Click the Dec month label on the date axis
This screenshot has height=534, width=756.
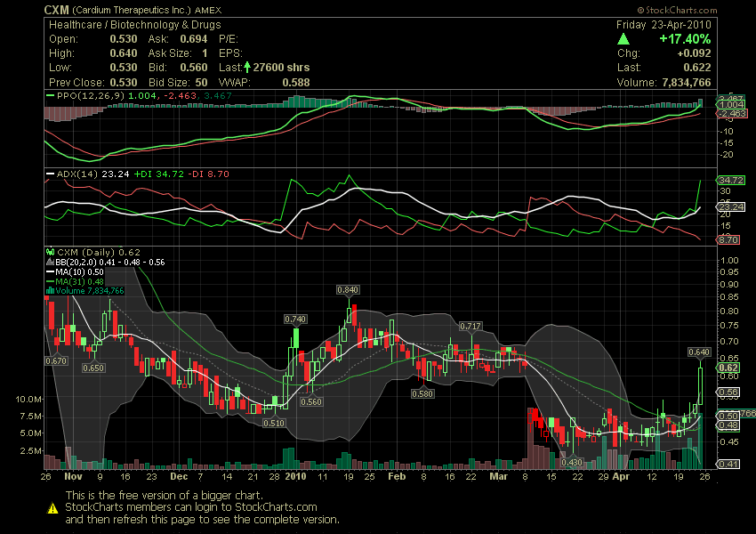tap(179, 477)
